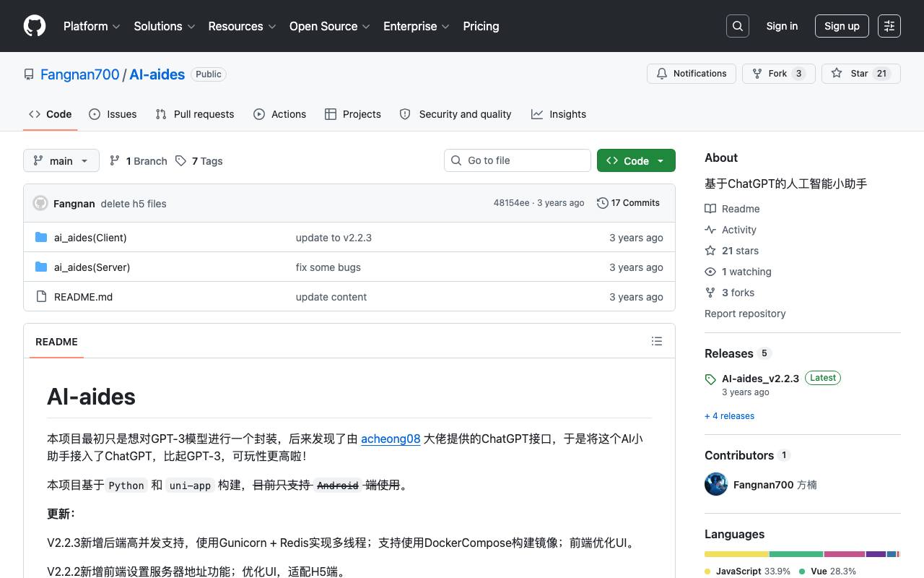The image size is (924, 578).
Task: Click the yellow JavaScript language bar segment
Action: (737, 554)
